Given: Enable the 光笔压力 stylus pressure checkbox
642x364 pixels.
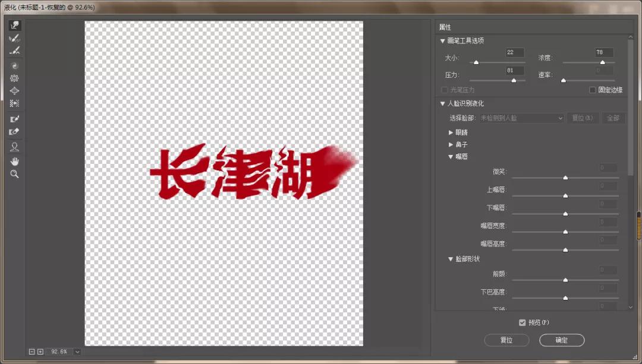Looking at the screenshot, I should tap(444, 89).
